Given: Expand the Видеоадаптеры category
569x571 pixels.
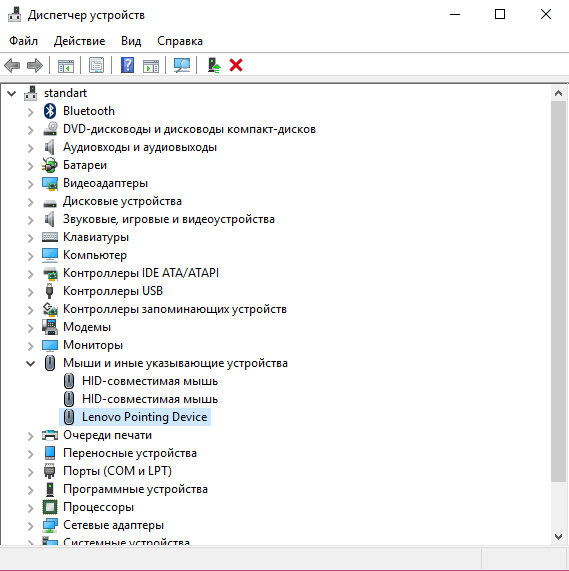Looking at the screenshot, I should click(31, 184).
